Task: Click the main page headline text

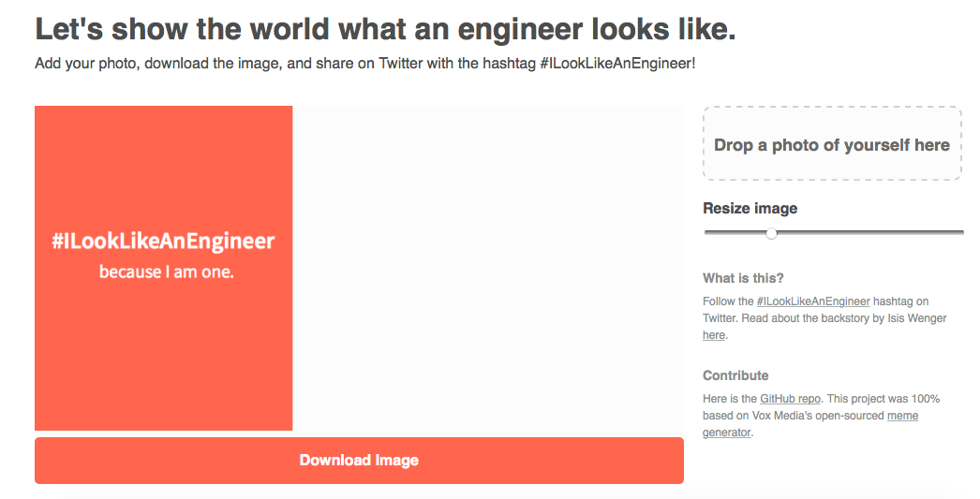Action: (x=386, y=29)
